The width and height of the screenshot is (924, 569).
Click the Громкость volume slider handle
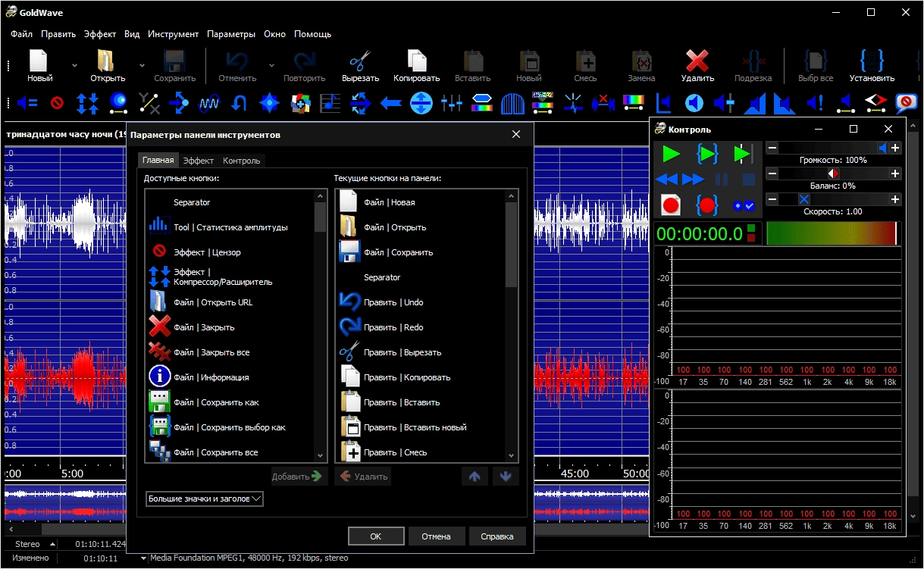click(x=882, y=149)
